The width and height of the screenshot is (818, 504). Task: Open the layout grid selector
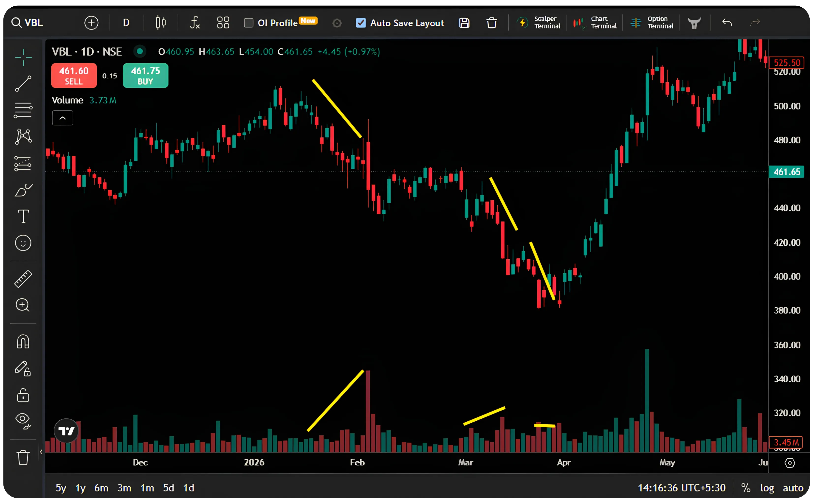click(x=223, y=23)
